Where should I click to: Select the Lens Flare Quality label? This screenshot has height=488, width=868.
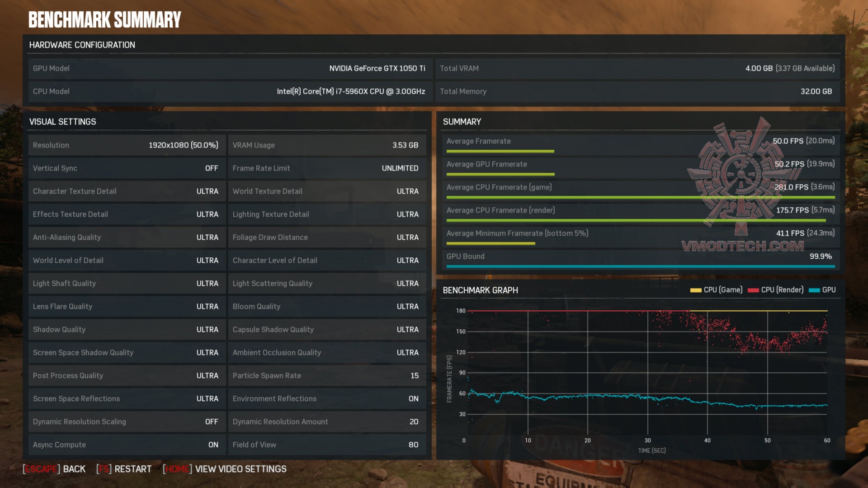62,307
